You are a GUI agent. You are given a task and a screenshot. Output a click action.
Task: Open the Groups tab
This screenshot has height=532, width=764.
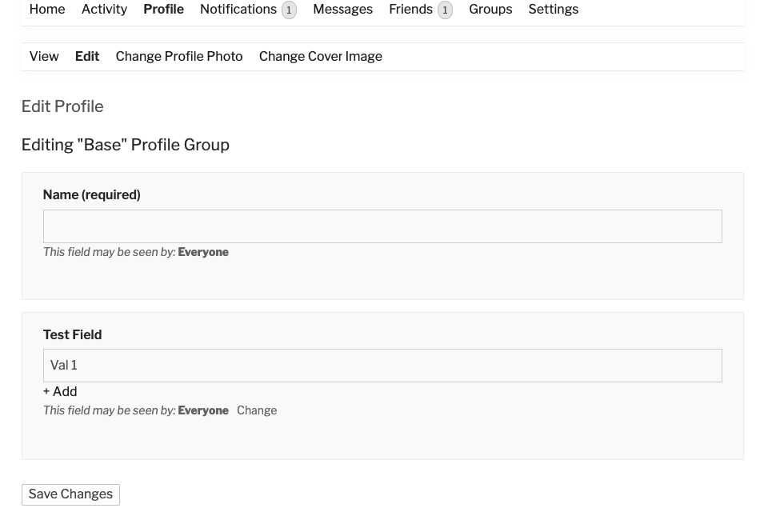(x=490, y=10)
